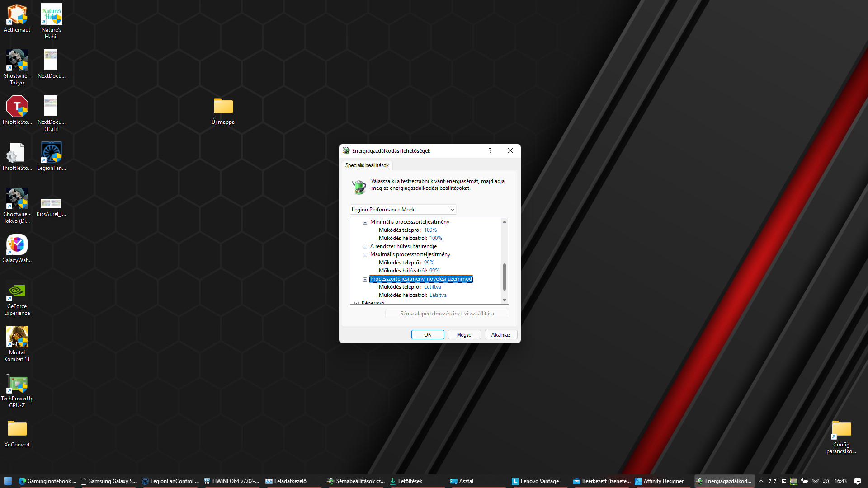
Task: Click Letiltva value for Működés telepről
Action: pos(433,287)
